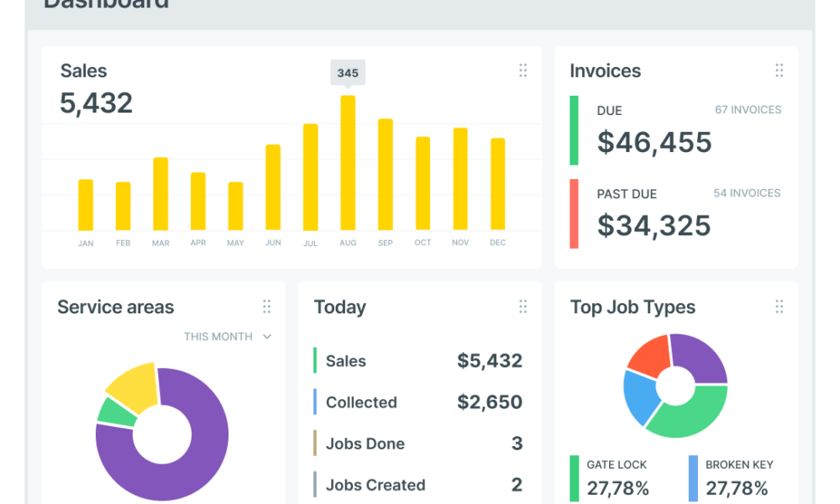
Task: Click the Collected row label
Action: pyautogui.click(x=361, y=402)
